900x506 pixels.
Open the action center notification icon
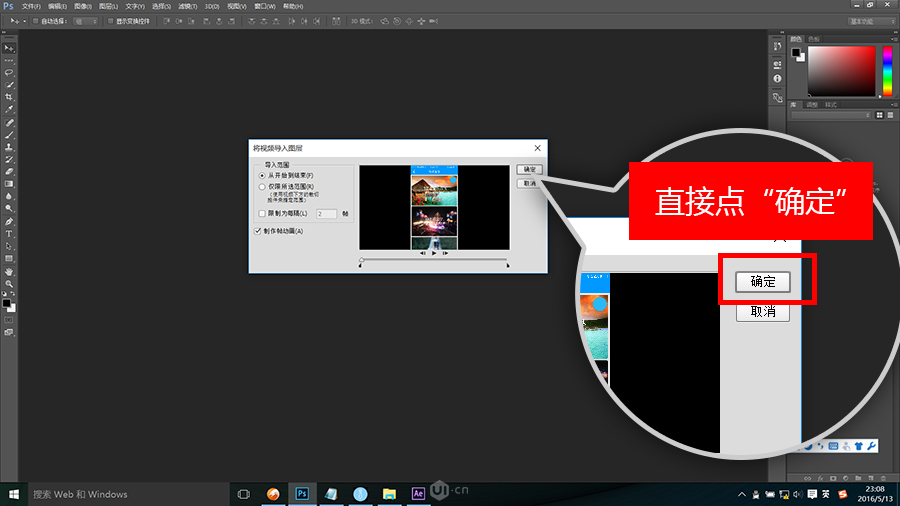pyautogui.click(x=812, y=494)
